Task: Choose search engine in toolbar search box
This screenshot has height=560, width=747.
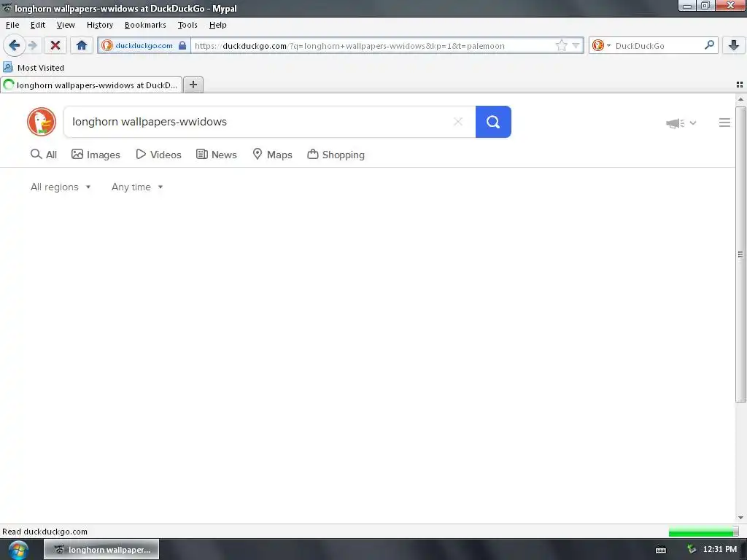Action: tap(601, 46)
